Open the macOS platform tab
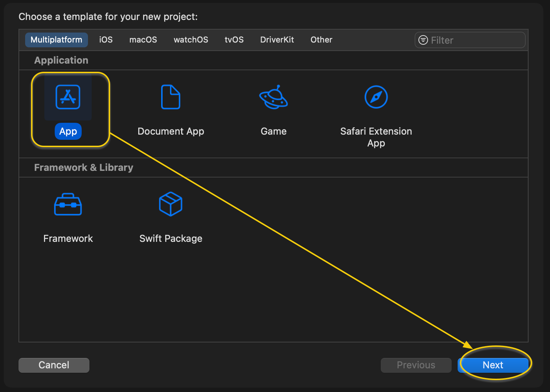Viewport: 550px width, 392px height. [143, 40]
